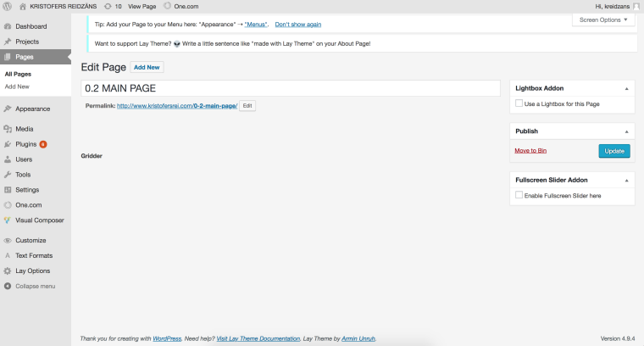The image size is (644, 346).
Task: Open the Media library section
Action: click(24, 129)
